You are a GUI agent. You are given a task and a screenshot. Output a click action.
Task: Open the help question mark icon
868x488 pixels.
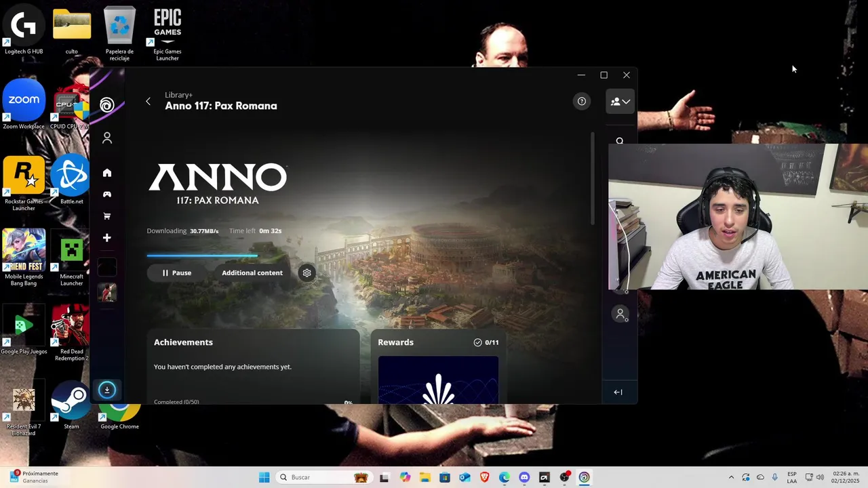(581, 102)
